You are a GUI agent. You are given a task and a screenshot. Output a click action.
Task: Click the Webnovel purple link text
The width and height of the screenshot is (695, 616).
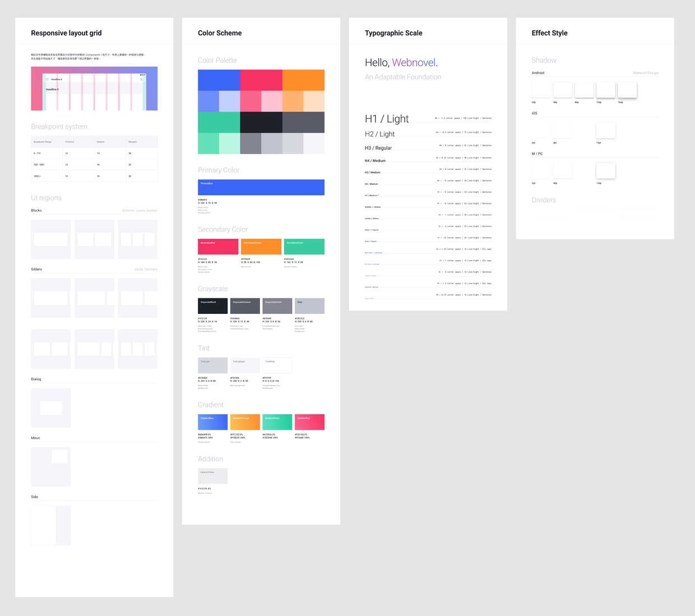(x=414, y=62)
